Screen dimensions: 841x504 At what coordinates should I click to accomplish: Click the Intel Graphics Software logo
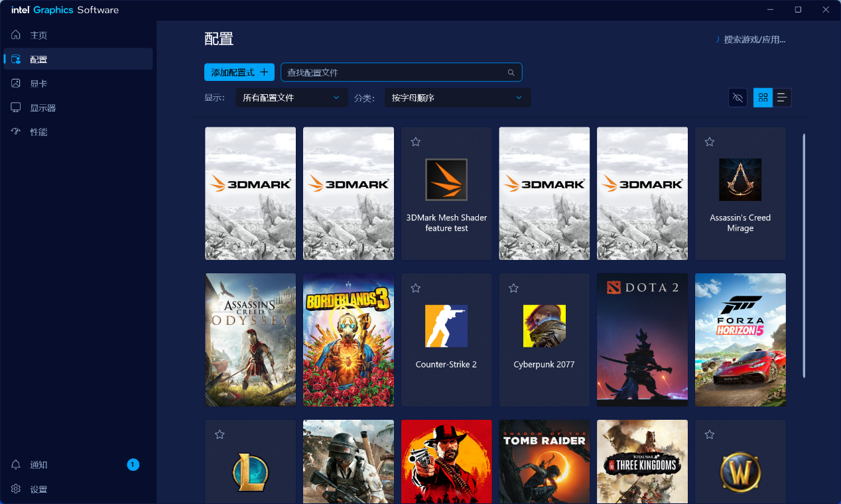65,10
